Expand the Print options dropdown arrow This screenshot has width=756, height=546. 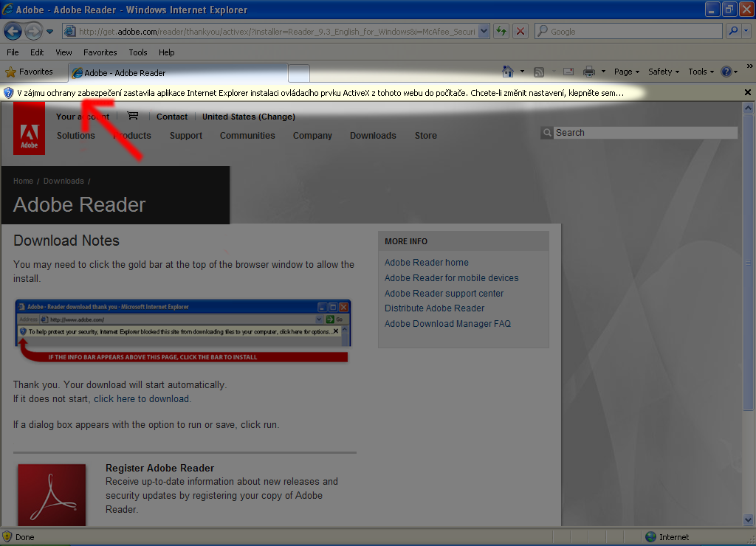coord(603,72)
